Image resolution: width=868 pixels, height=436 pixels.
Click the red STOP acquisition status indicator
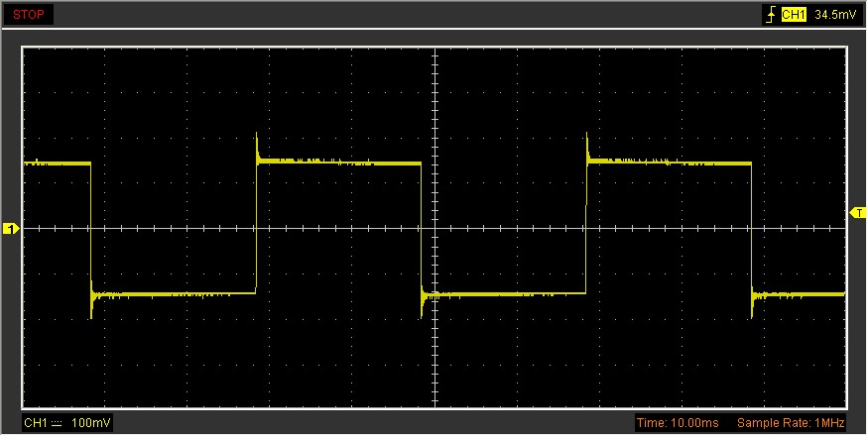tap(28, 15)
